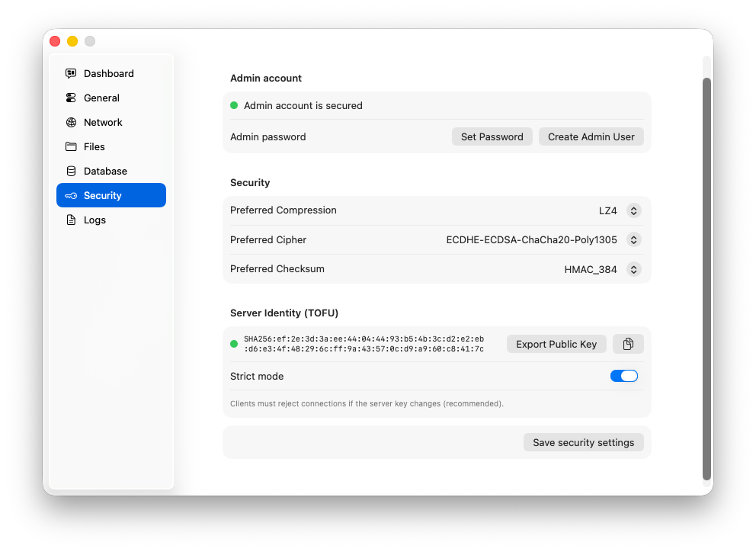Export the server's public key
756x552 pixels.
pyautogui.click(x=556, y=344)
